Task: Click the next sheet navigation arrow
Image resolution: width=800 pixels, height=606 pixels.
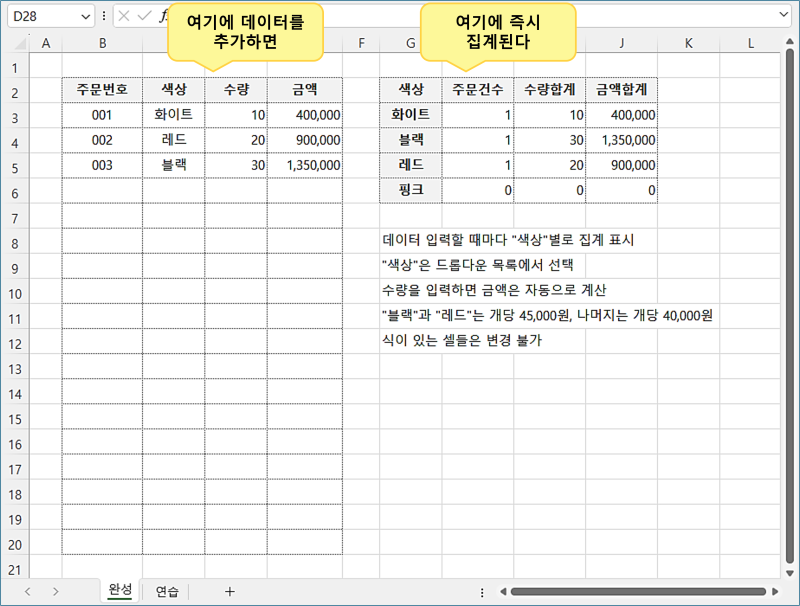Action: click(x=55, y=591)
